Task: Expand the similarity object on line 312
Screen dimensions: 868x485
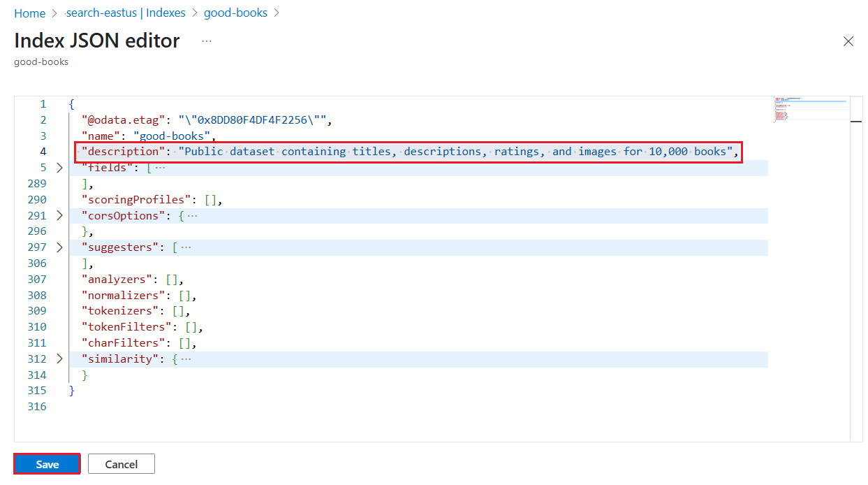Action: (x=59, y=359)
